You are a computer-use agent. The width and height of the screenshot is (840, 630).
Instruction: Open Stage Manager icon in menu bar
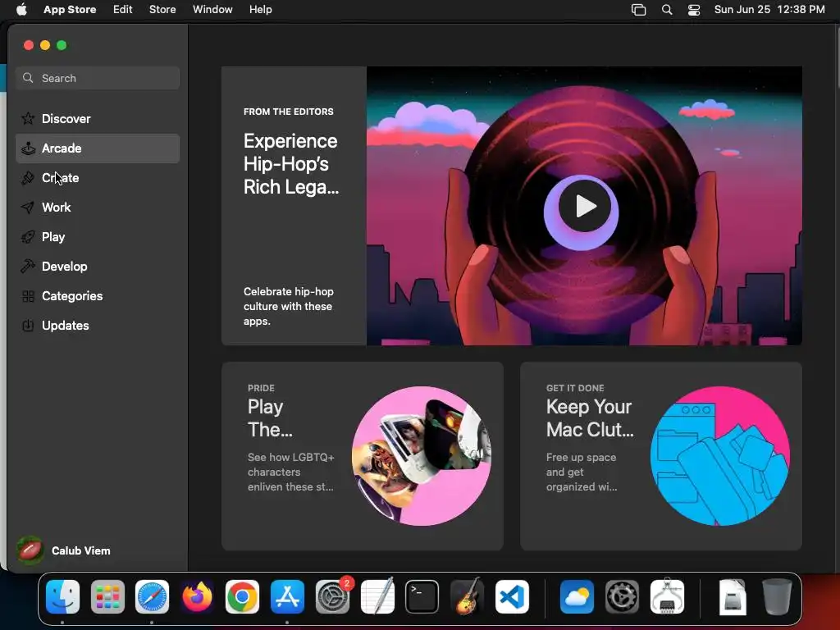638,10
